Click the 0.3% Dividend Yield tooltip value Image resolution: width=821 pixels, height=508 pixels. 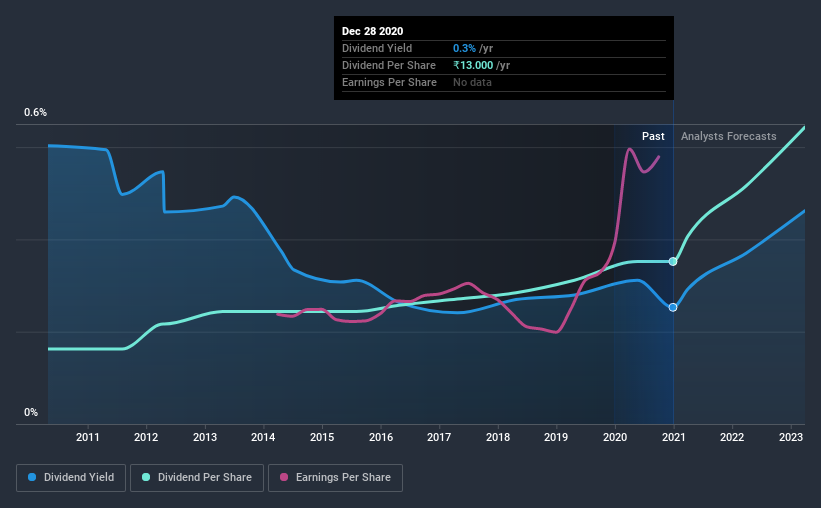pyautogui.click(x=464, y=48)
